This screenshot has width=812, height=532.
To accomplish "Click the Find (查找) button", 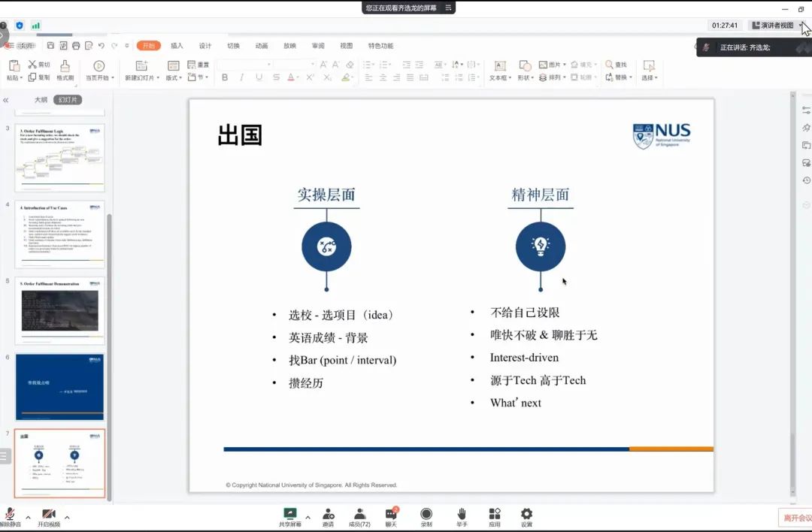I will 616,65.
